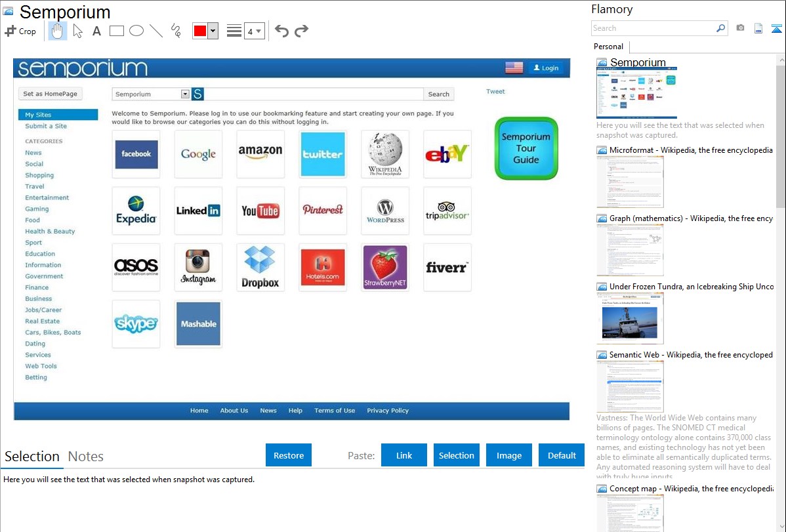Image resolution: width=786 pixels, height=532 pixels.
Task: Click the magnifier search icon
Action: (x=720, y=28)
